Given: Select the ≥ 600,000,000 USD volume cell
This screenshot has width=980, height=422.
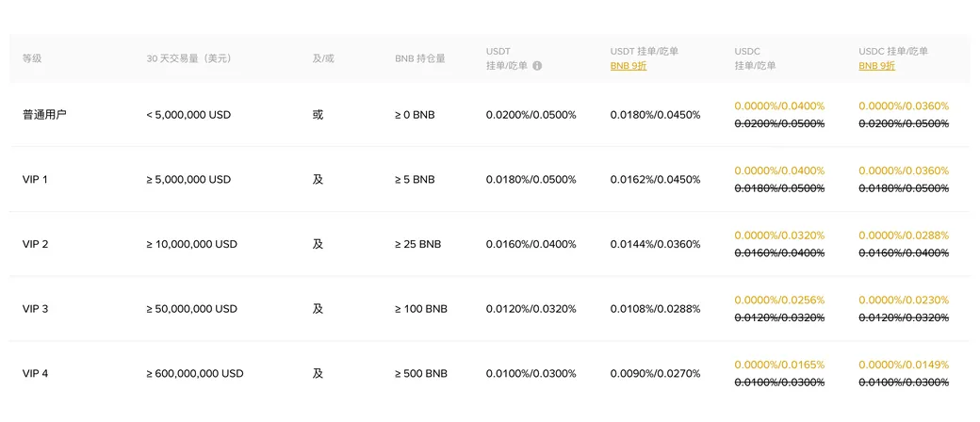Looking at the screenshot, I should pos(194,374).
